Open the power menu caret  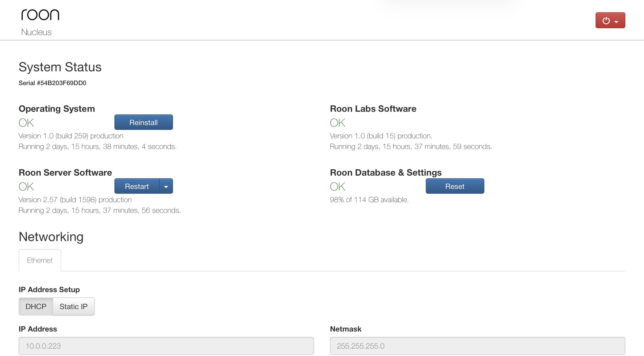click(617, 22)
